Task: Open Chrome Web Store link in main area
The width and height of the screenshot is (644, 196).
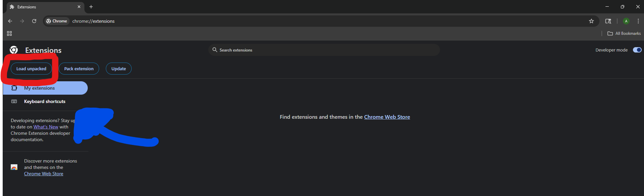Action: pos(387,117)
